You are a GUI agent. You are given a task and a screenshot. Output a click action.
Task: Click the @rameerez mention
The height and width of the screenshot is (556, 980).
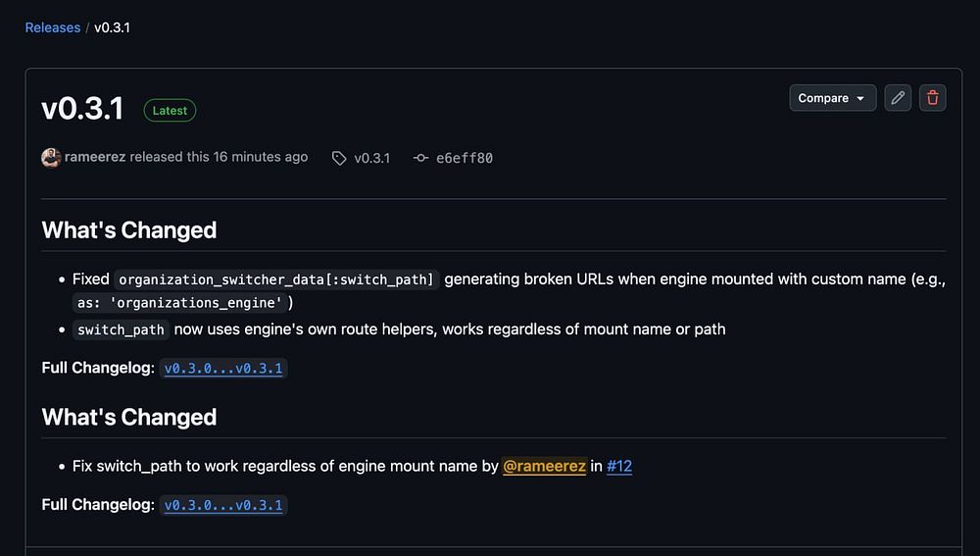point(544,467)
